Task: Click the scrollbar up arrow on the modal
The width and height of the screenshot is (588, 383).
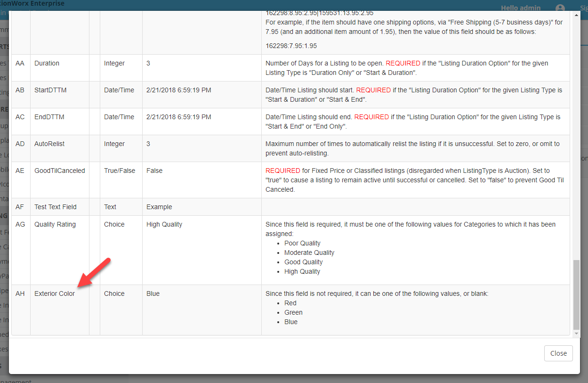Action: coord(576,14)
